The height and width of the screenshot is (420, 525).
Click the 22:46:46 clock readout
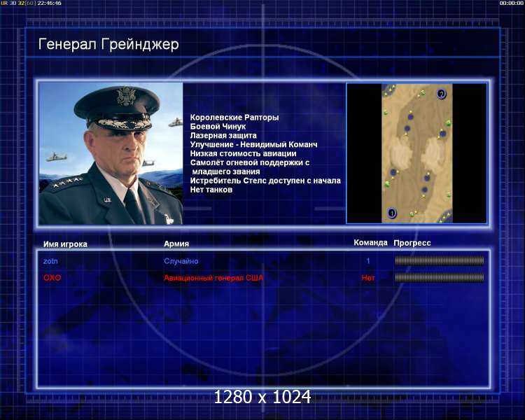tap(49, 3)
